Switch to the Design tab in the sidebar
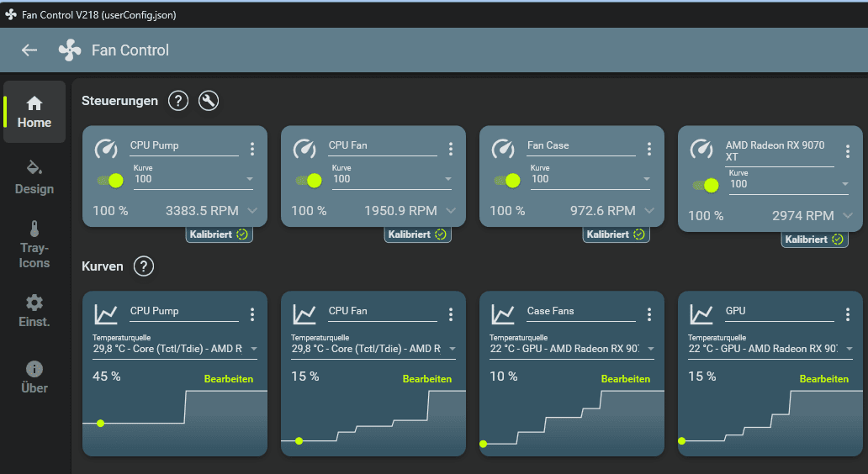868x474 pixels. (x=34, y=177)
